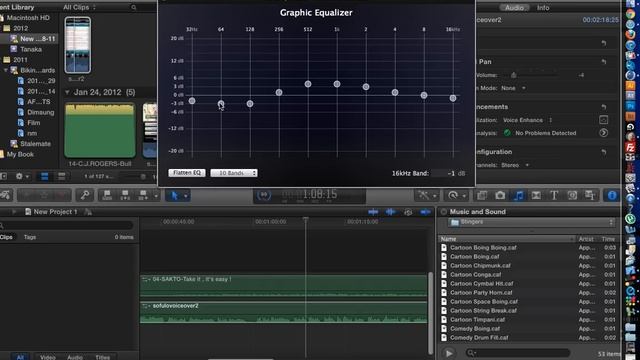Switch to Audio inspector tab
The image size is (640, 360).
coord(514,8)
